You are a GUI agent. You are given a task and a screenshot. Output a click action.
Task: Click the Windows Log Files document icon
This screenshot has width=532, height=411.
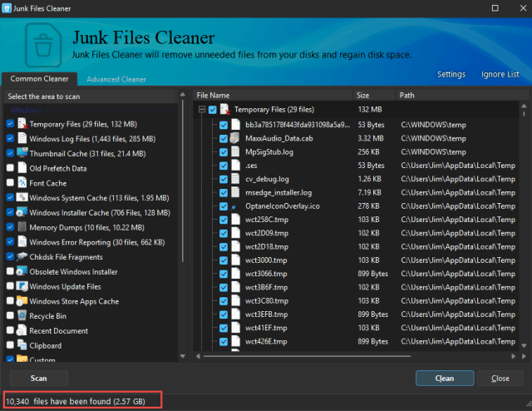[22, 138]
